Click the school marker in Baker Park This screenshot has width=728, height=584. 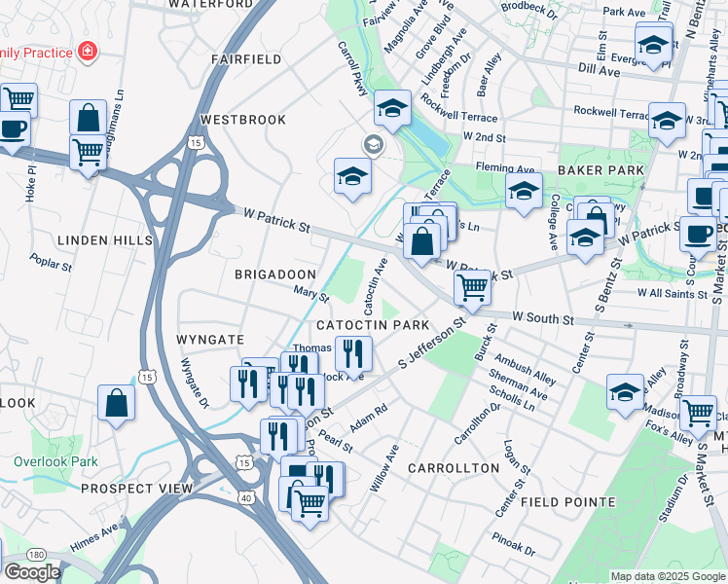click(x=525, y=194)
